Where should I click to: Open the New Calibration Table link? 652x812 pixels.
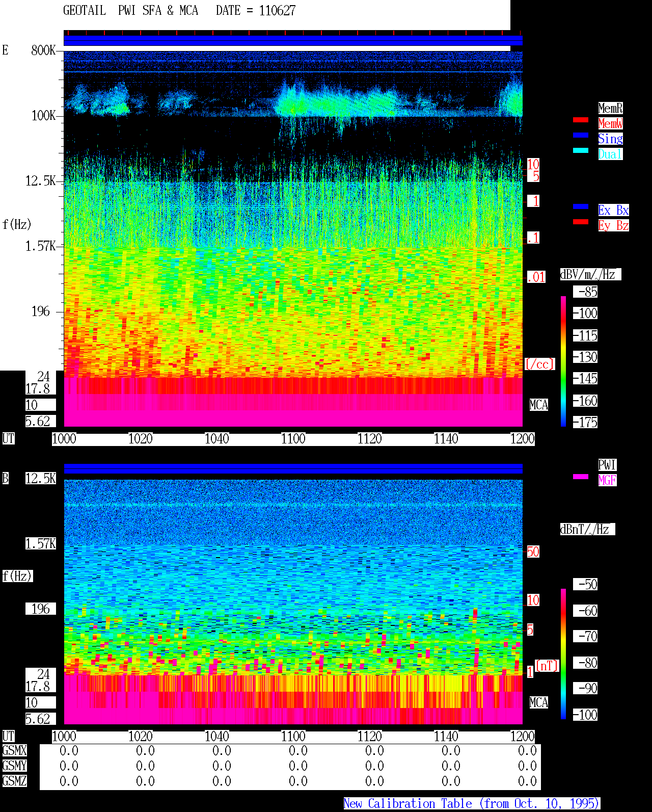472,804
